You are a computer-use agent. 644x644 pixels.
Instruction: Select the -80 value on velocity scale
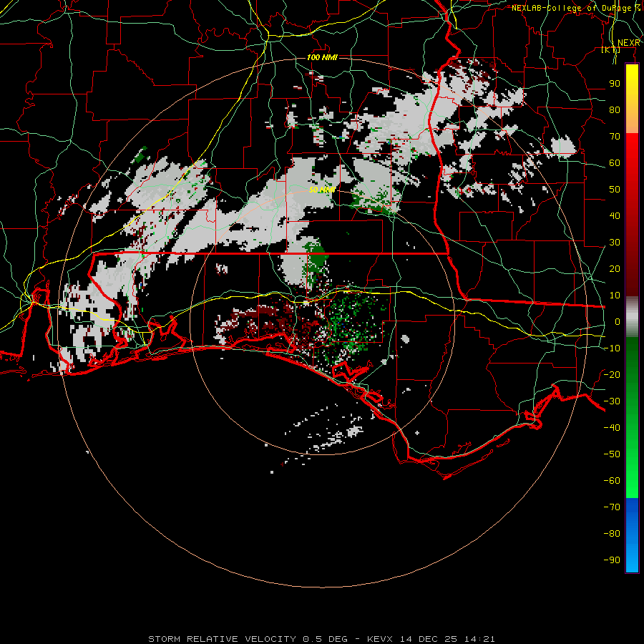coord(612,534)
